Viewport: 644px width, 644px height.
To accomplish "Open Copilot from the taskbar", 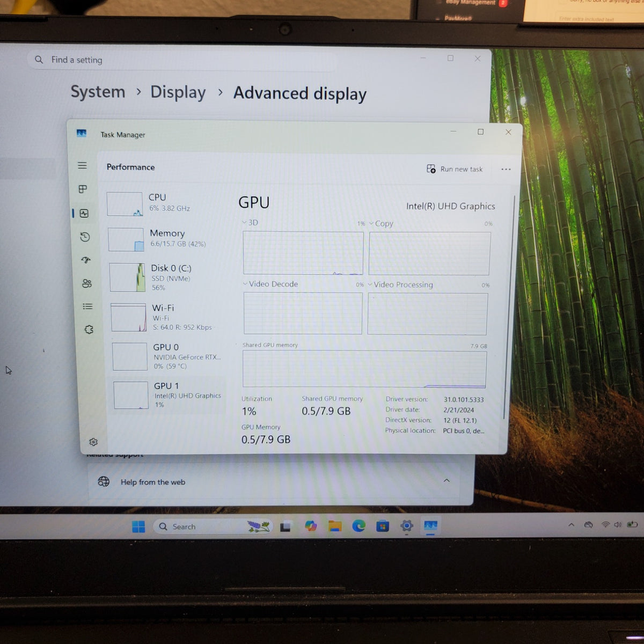I will tap(311, 526).
